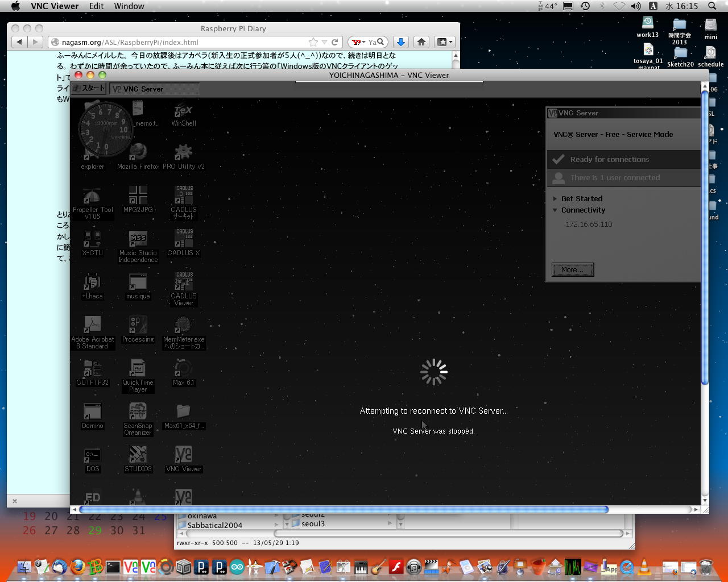Viewport: 728px width, 582px height.
Task: Open the volume control in menu bar
Action: (636, 6)
